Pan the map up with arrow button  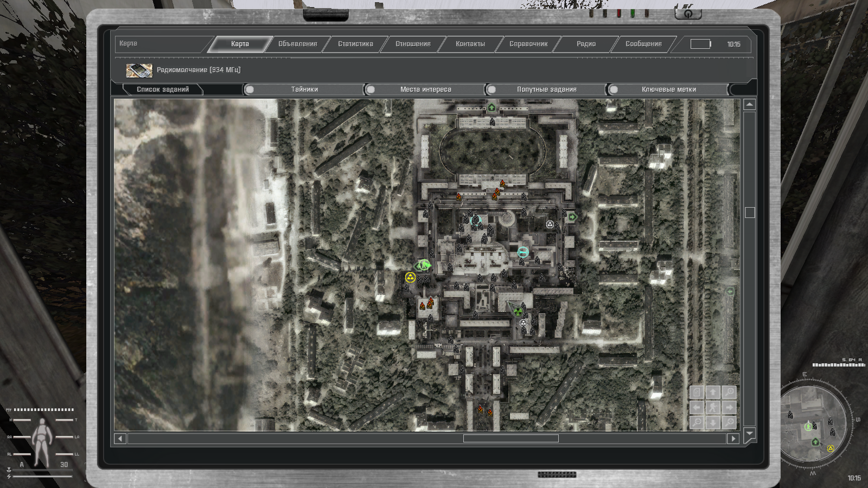pos(713,392)
